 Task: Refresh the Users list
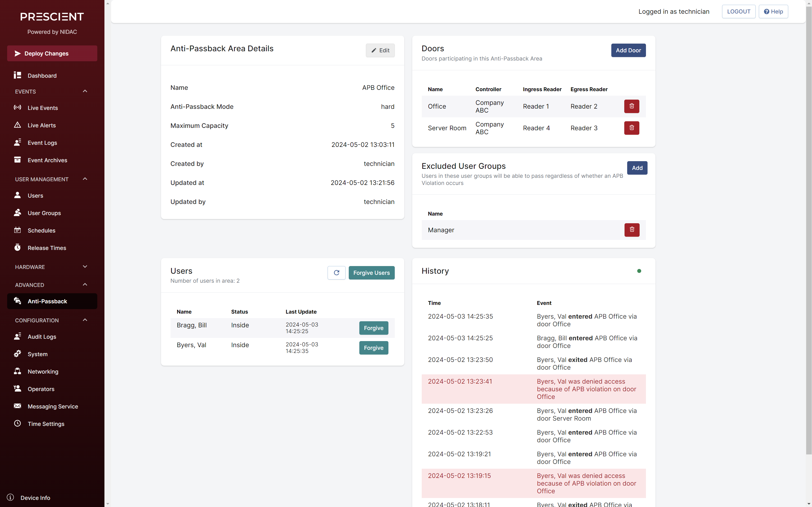tap(336, 273)
